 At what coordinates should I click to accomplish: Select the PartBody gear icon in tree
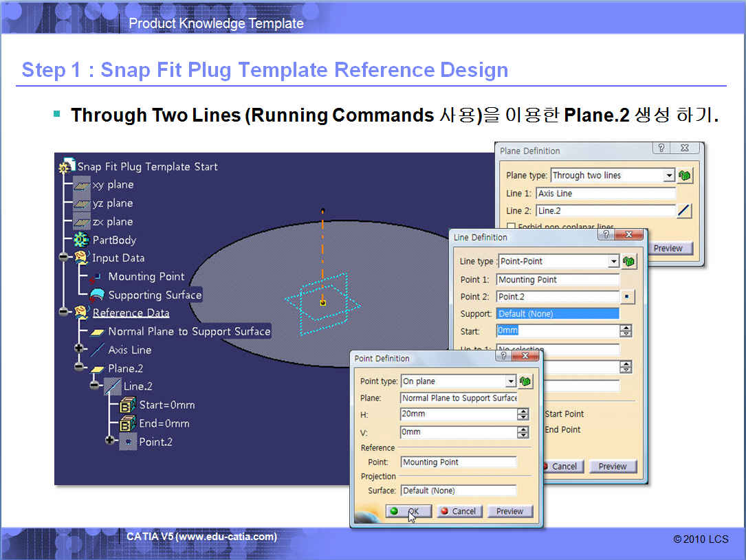pyautogui.click(x=82, y=240)
